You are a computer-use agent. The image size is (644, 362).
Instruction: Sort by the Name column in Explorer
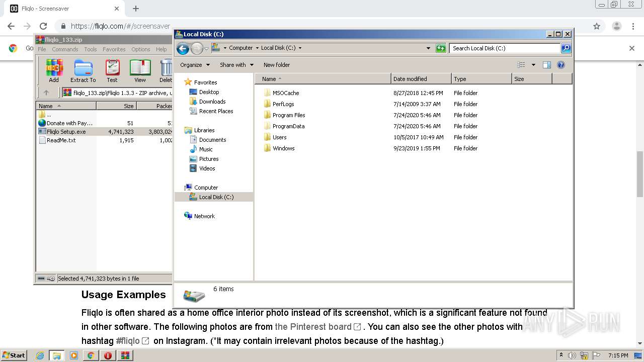coord(323,79)
